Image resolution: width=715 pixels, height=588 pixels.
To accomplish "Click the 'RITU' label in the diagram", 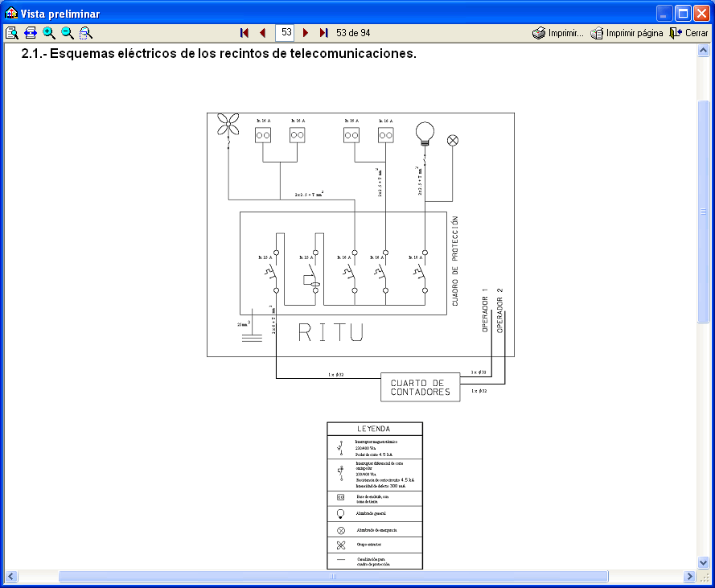I will point(331,332).
